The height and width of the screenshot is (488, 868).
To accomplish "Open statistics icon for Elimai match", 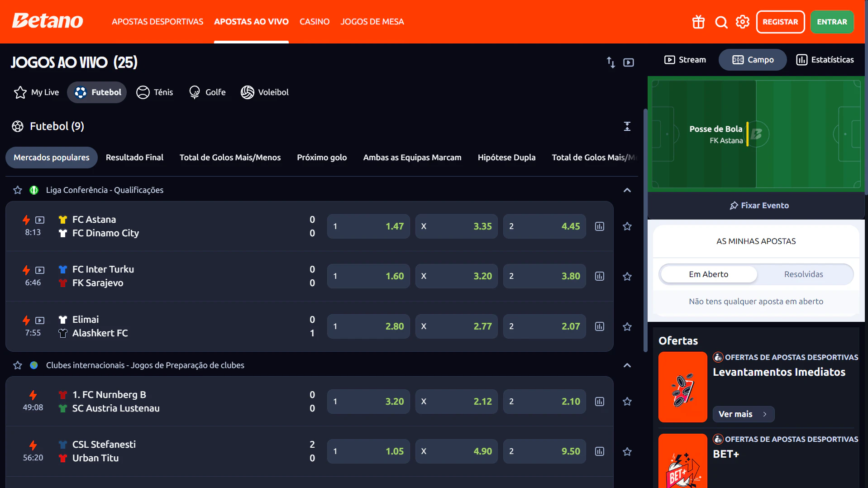I will point(600,326).
